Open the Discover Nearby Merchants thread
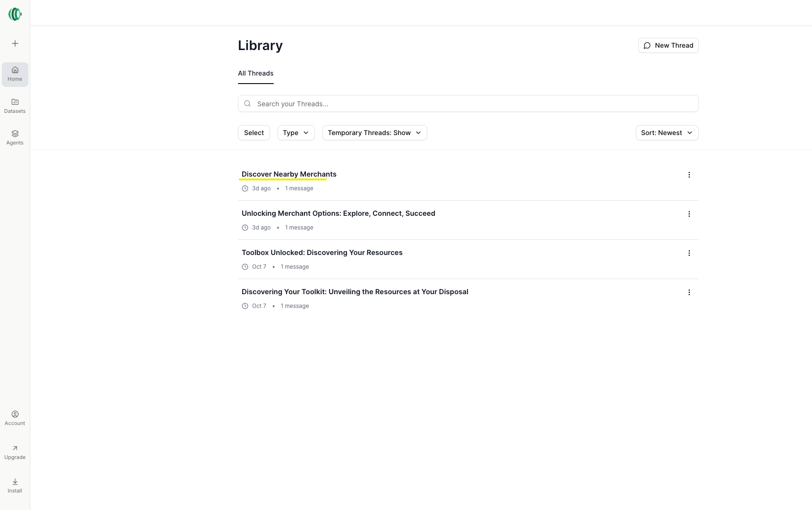 click(x=289, y=174)
